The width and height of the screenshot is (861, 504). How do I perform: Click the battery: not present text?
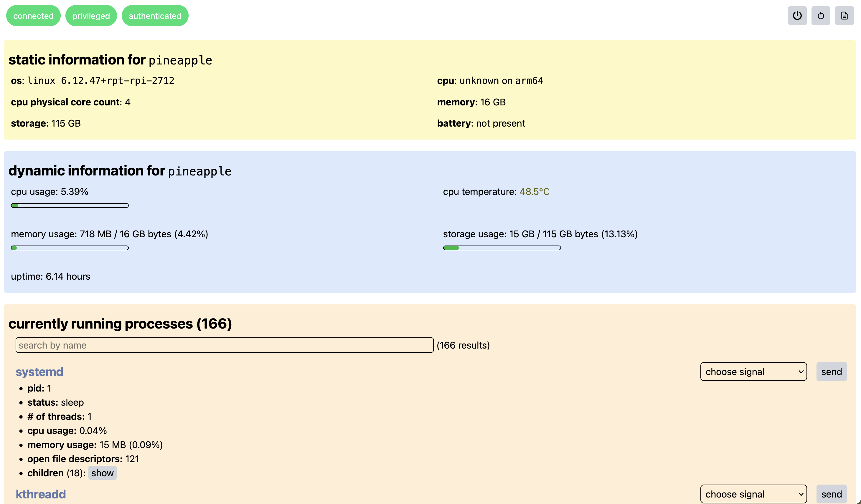(x=481, y=123)
